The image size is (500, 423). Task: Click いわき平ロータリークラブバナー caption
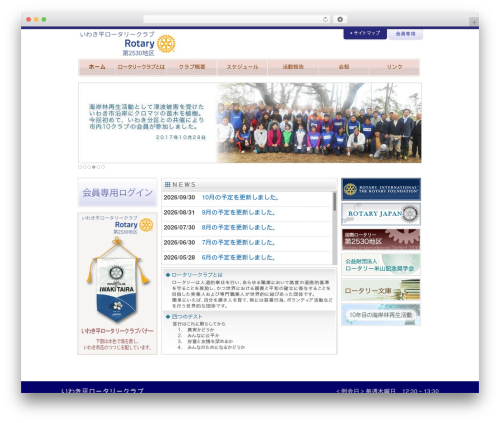click(117, 331)
